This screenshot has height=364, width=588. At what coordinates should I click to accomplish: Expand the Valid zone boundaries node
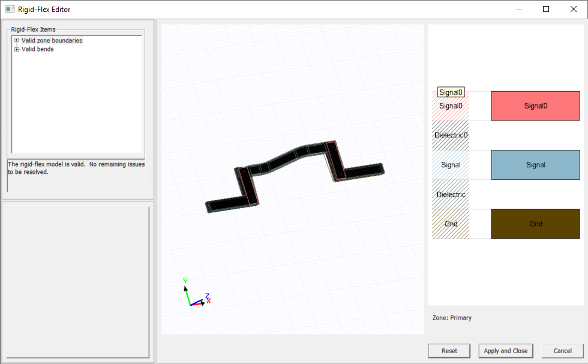pyautogui.click(x=16, y=40)
